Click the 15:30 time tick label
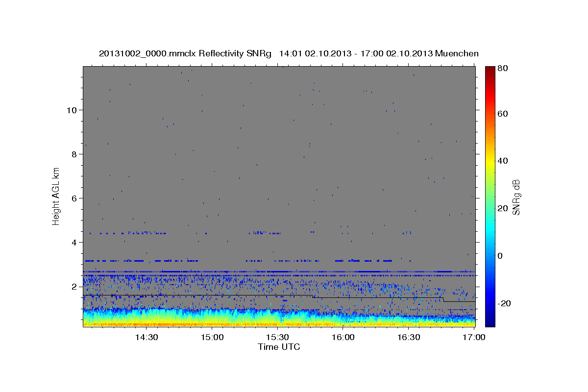The width and height of the screenshot is (588, 392). [277, 338]
